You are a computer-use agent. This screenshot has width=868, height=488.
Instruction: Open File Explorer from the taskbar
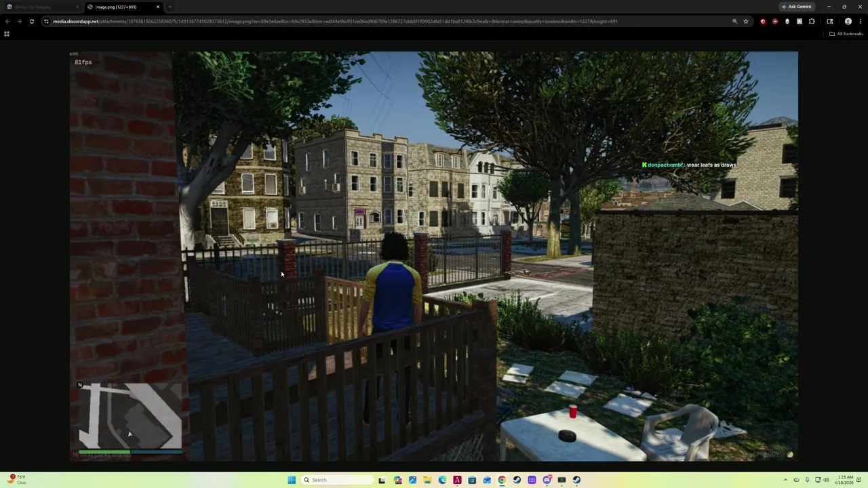coord(427,480)
